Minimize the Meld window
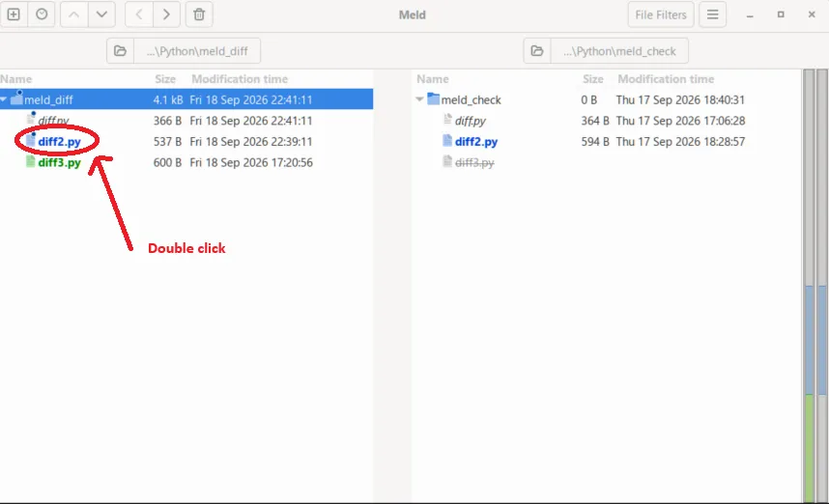829x504 pixels. 750,14
